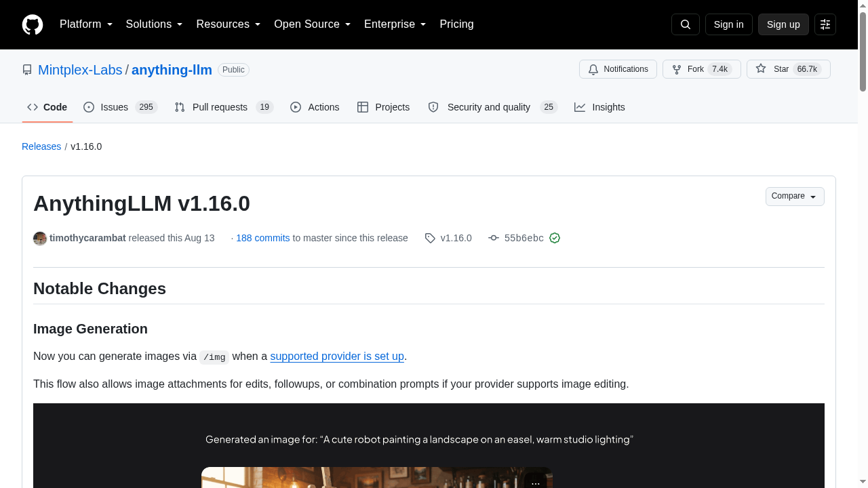Click the Sign in button

729,24
